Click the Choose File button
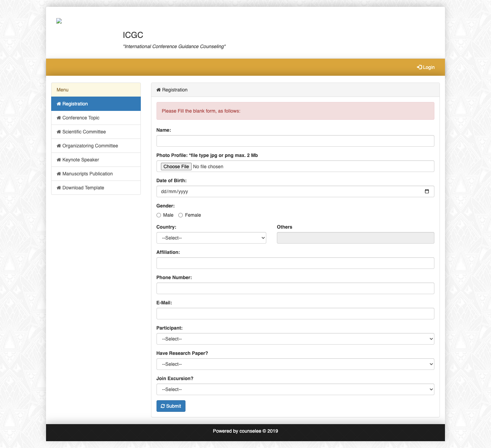This screenshot has height=448, width=491. [176, 167]
